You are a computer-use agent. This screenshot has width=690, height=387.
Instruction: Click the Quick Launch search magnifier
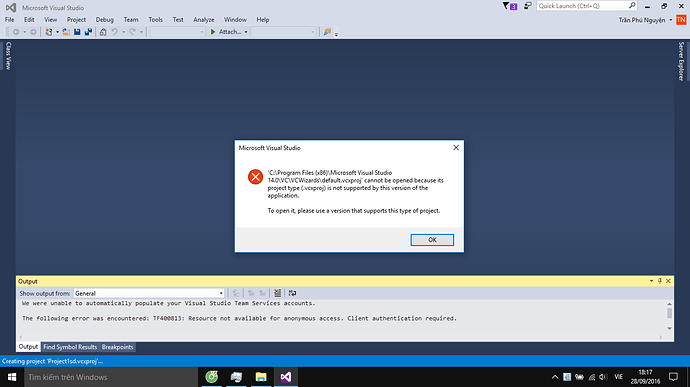coord(632,6)
